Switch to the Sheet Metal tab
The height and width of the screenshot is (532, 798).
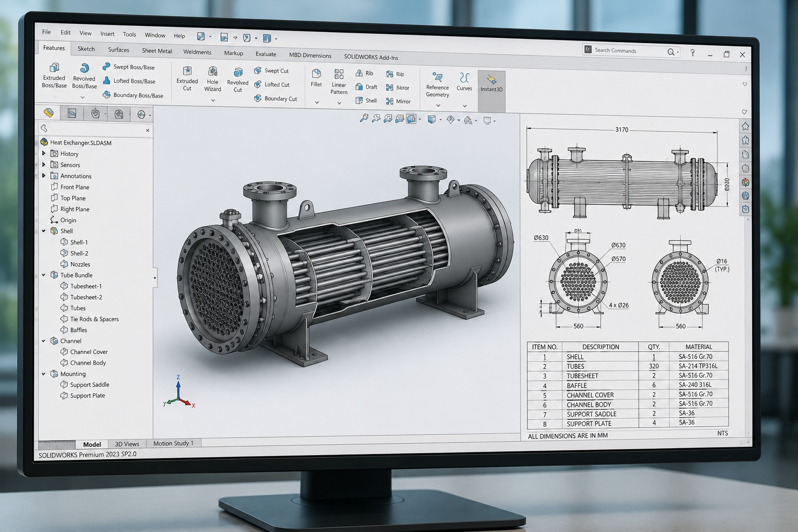(157, 51)
